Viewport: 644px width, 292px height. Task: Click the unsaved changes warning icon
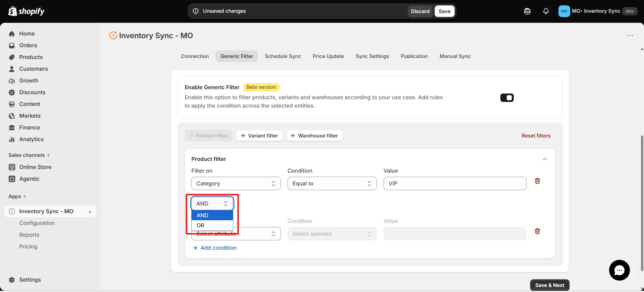[196, 11]
